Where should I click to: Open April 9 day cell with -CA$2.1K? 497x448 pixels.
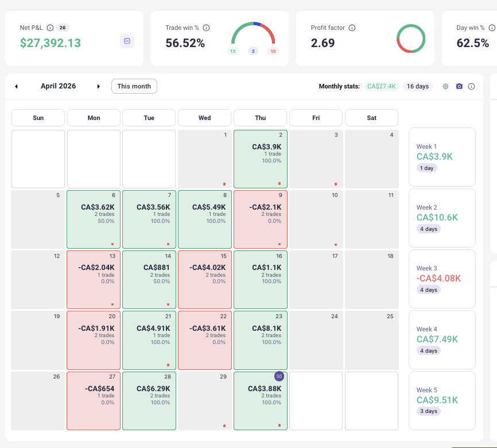tap(260, 219)
